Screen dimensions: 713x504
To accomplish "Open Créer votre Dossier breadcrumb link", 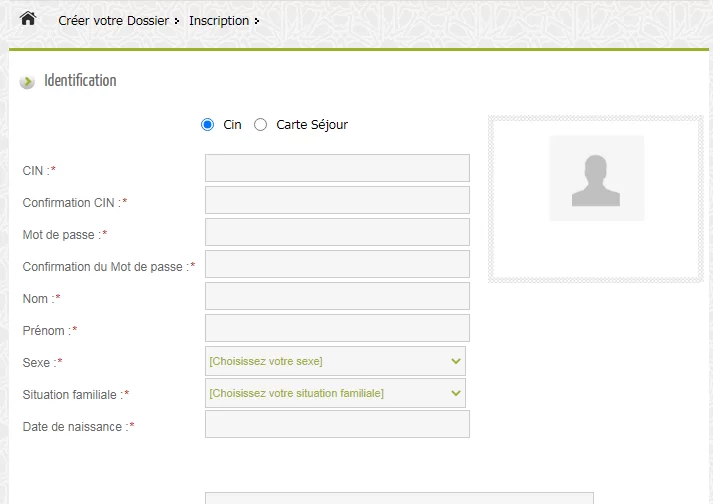I will tap(113, 21).
